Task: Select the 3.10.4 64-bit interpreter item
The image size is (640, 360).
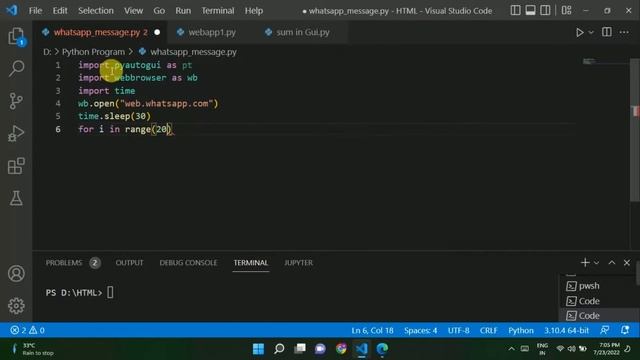Action: point(566,330)
